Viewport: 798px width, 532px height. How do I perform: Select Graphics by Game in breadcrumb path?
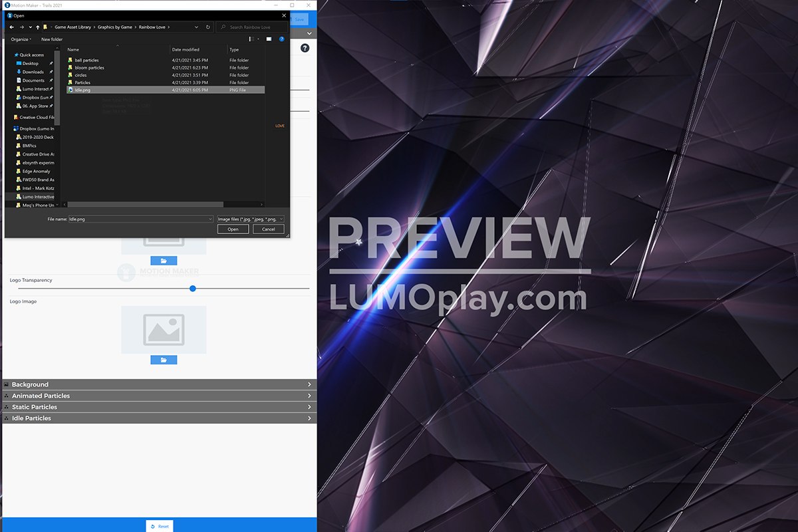[116, 27]
